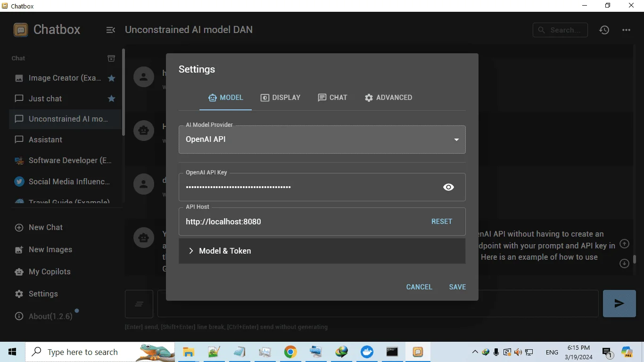The width and height of the screenshot is (644, 362).
Task: Show the API key with eye icon
Action: tap(448, 187)
